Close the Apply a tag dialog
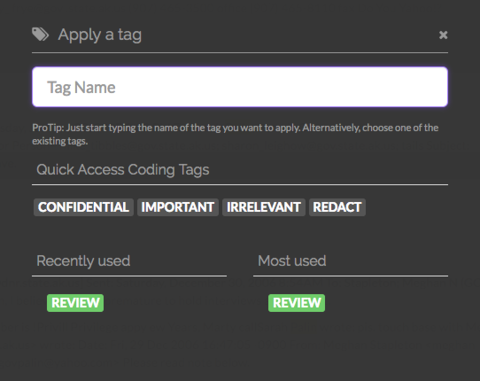Image resolution: width=480 pixels, height=381 pixels. 443,35
